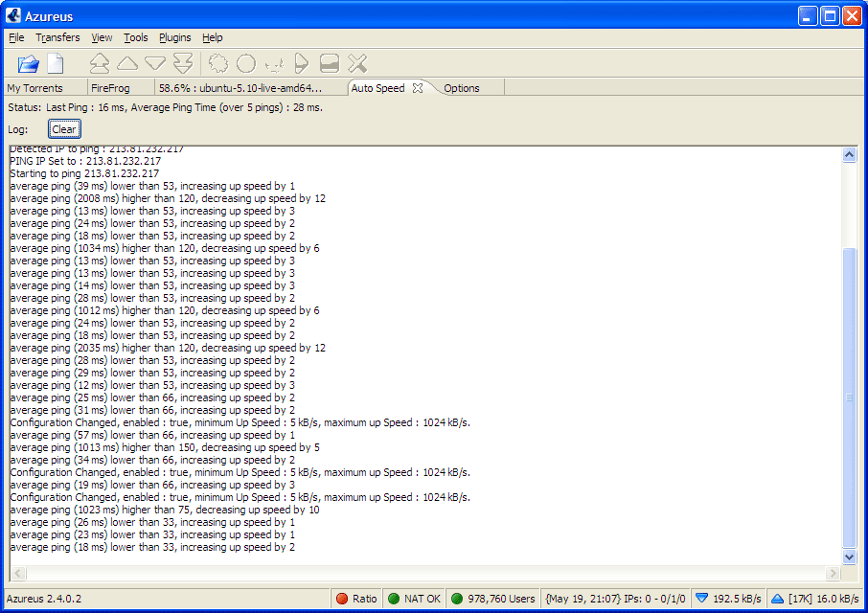Click the status line showing Last Ping 16 ms

pyautogui.click(x=166, y=107)
